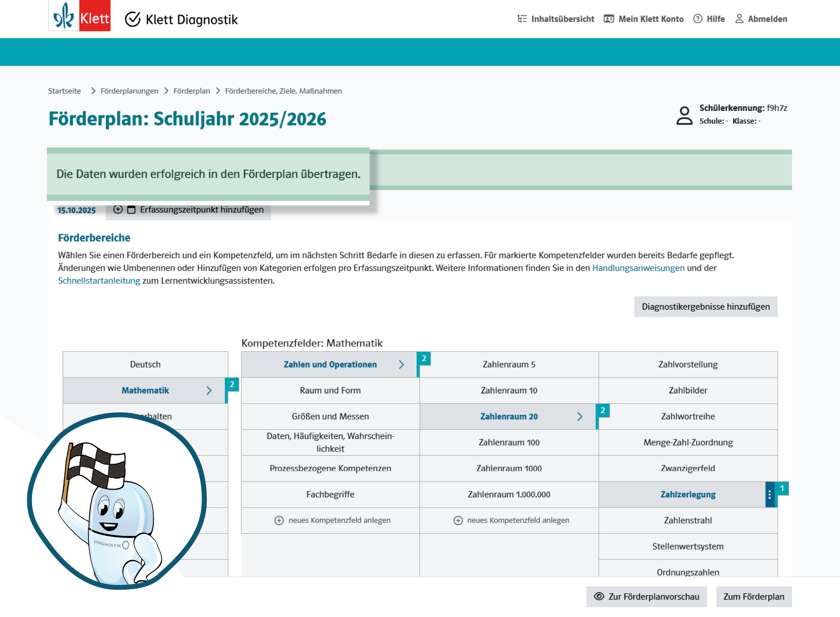The image size is (840, 617).
Task: Open Inhaltsübersicht in the header
Action: (556, 19)
